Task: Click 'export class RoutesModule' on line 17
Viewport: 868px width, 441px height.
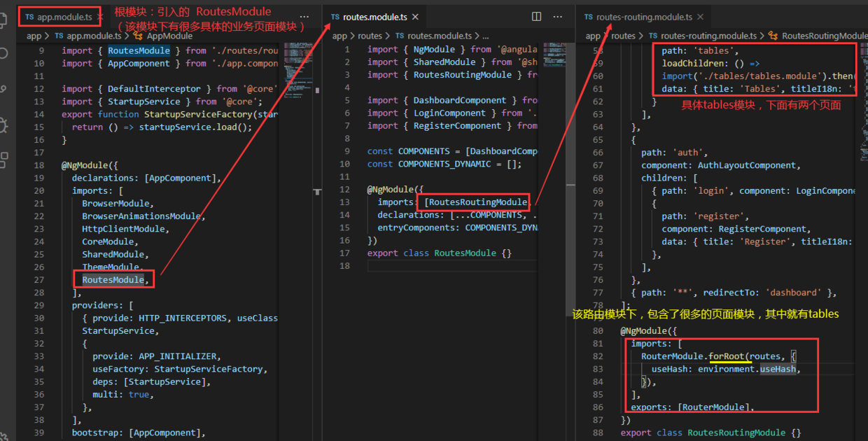Action: [x=433, y=253]
